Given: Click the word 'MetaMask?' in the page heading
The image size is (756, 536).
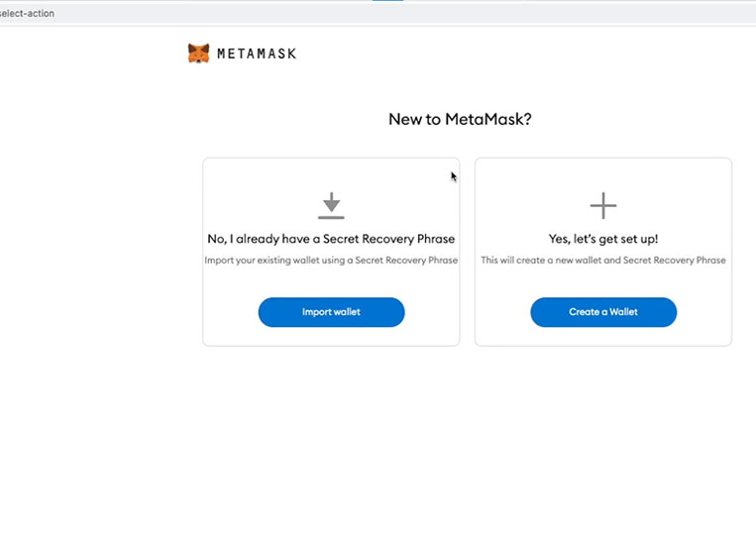Looking at the screenshot, I should point(487,119).
